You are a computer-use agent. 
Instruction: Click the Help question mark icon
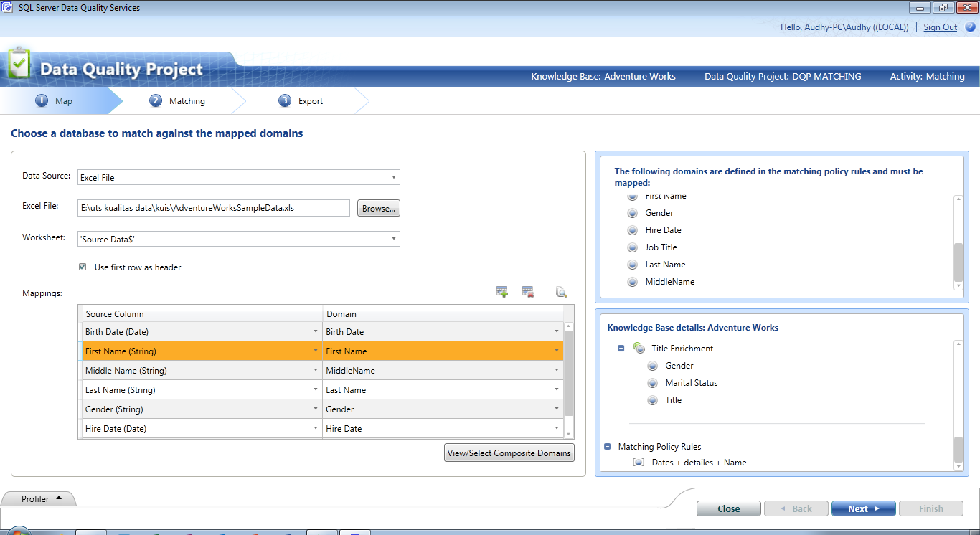tap(970, 27)
